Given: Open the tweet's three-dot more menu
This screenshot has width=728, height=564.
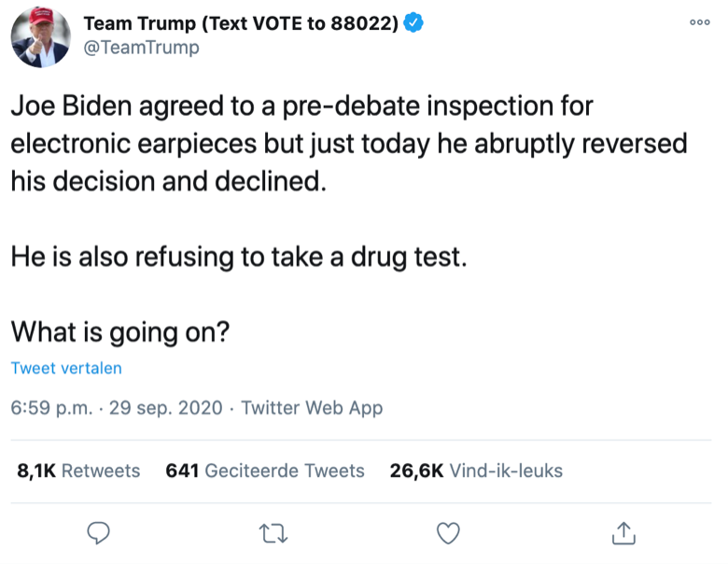Looking at the screenshot, I should coord(700,22).
